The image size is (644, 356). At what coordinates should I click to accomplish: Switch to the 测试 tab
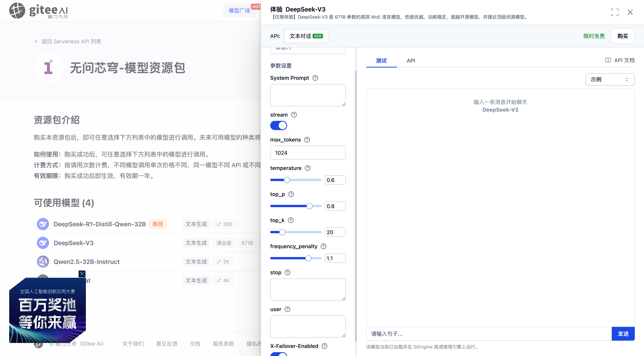coord(381,61)
